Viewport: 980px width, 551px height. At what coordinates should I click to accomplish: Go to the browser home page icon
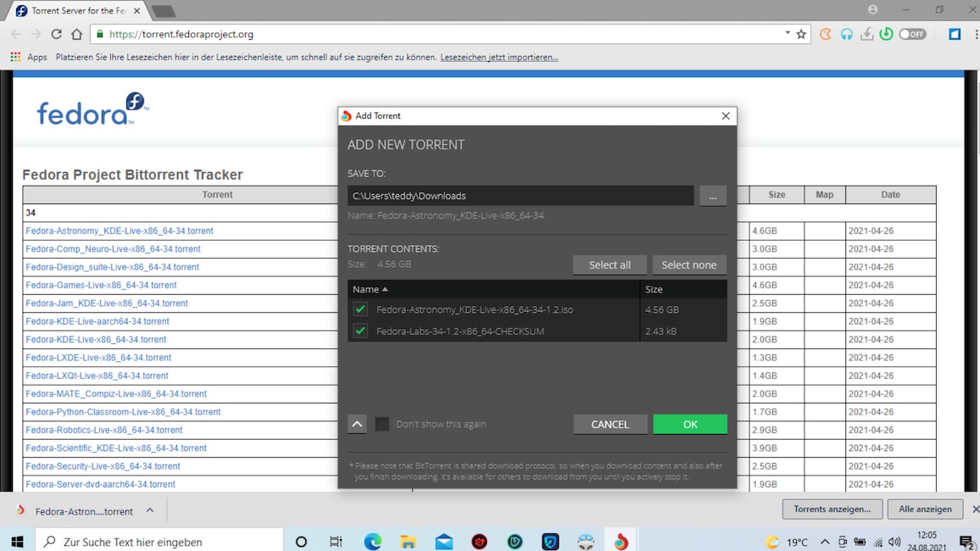pyautogui.click(x=76, y=35)
